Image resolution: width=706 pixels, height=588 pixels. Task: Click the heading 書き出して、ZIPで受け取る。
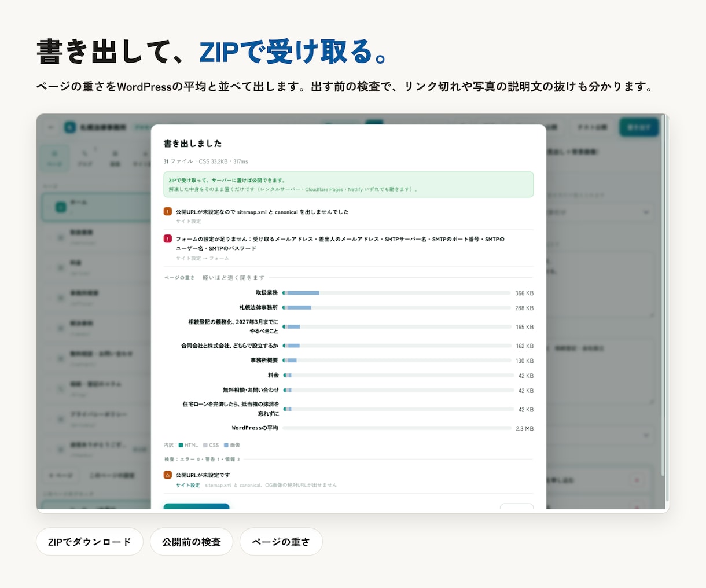212,52
